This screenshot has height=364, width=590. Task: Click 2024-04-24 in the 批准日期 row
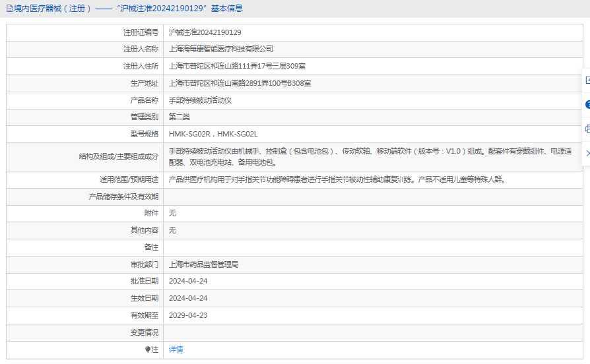tap(188, 282)
